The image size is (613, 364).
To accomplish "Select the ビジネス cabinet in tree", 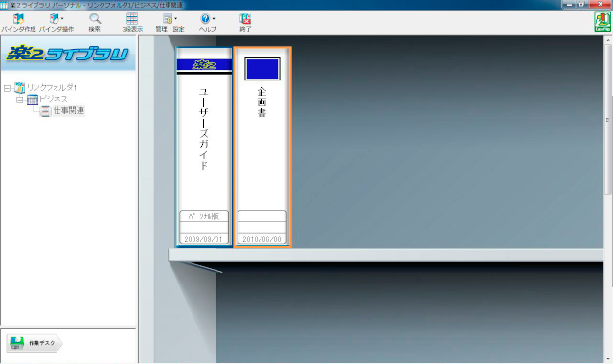I will 54,100.
